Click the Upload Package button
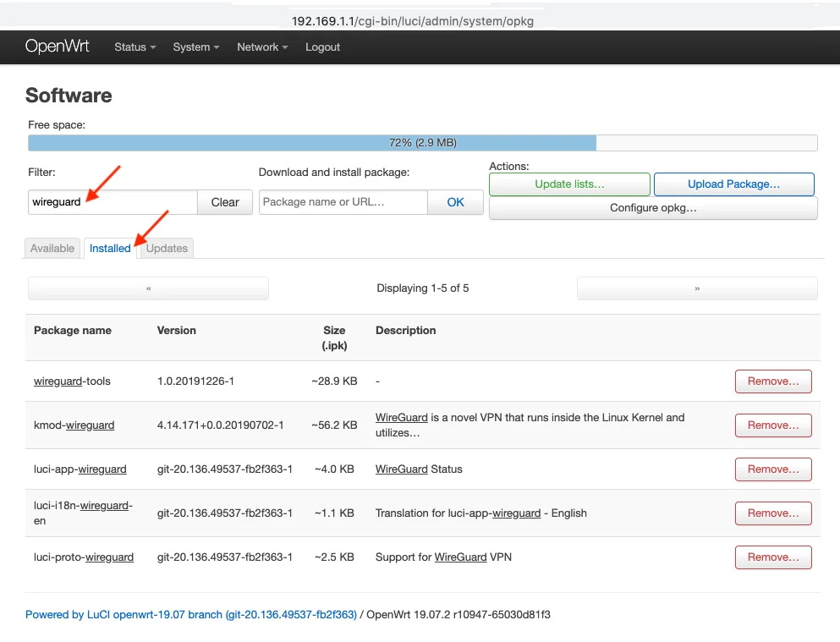 [733, 184]
